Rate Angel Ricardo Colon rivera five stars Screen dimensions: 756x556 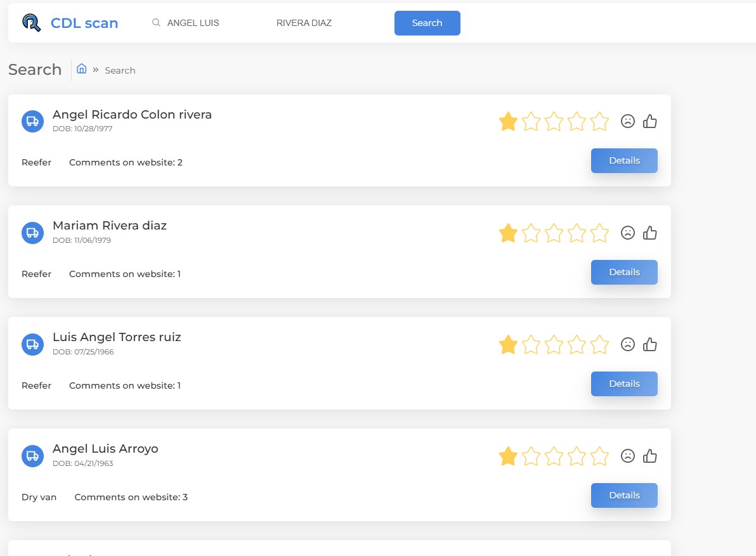coord(599,121)
